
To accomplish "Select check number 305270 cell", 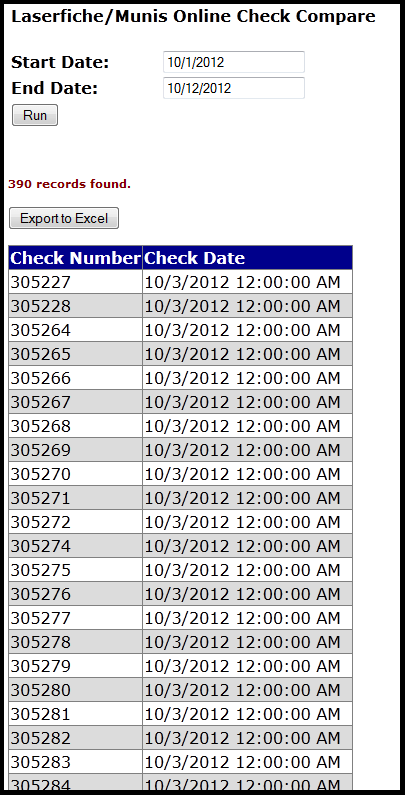I will point(76,474).
